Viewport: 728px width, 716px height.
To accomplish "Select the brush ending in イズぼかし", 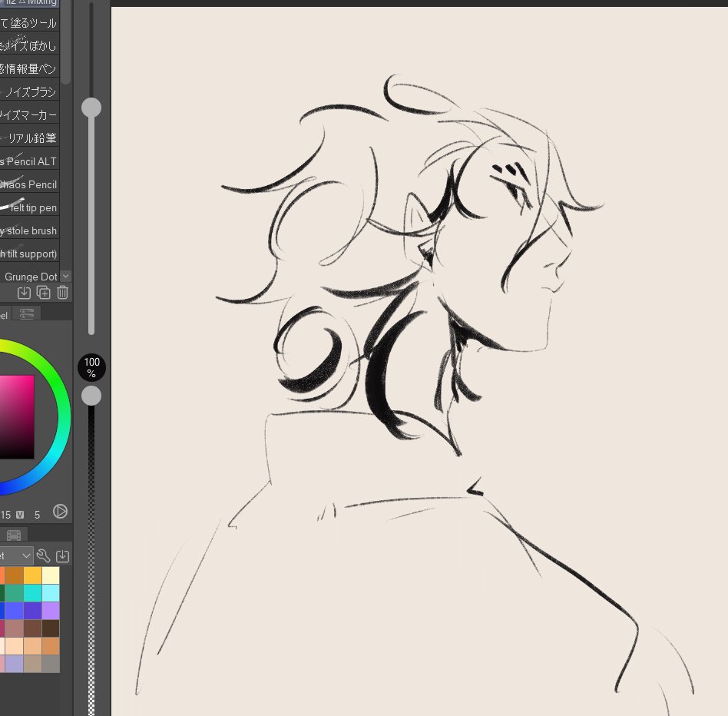I will 30,45.
